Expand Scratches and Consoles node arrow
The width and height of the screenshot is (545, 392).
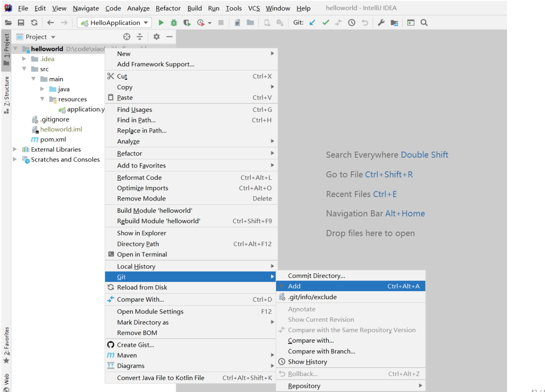click(x=15, y=160)
